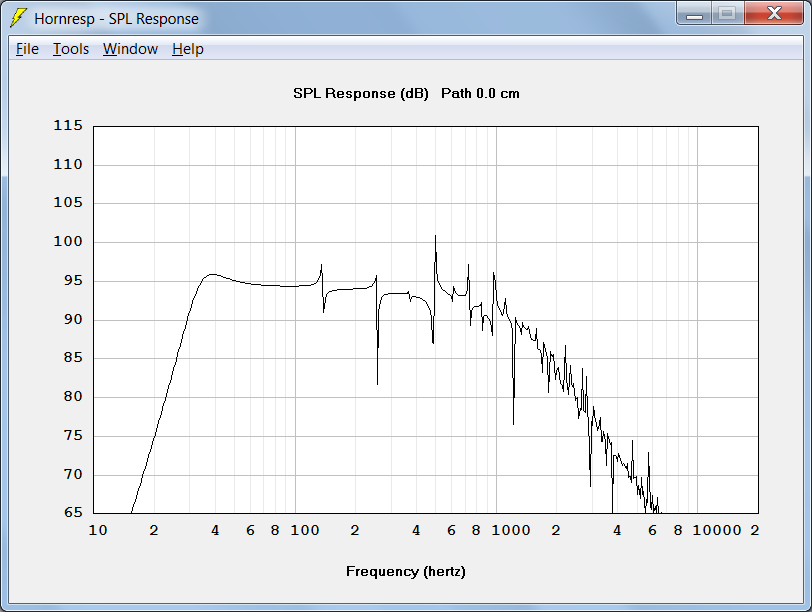
Task: Click the 95 dB axis value
Action: point(73,281)
